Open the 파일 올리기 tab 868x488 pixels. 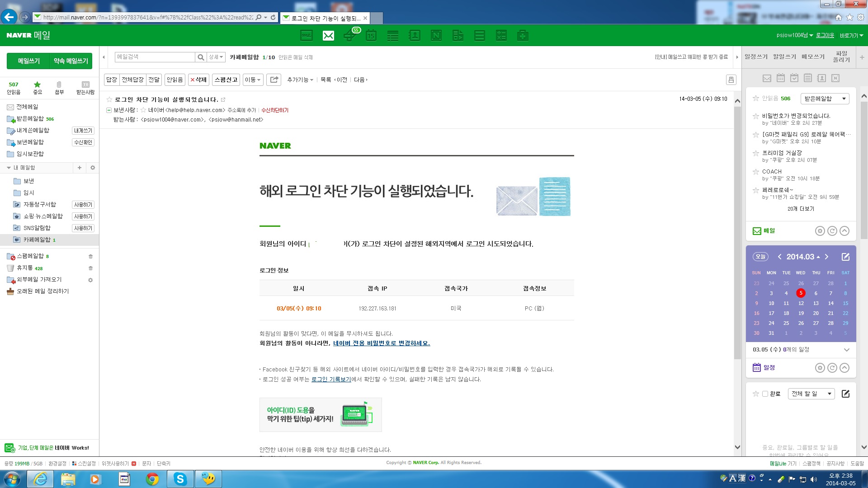(x=841, y=56)
